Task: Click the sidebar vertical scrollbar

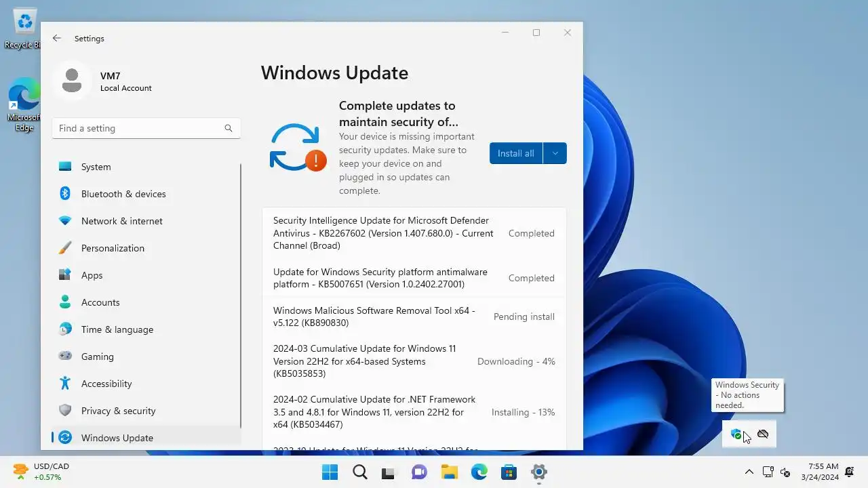Action: click(x=241, y=295)
